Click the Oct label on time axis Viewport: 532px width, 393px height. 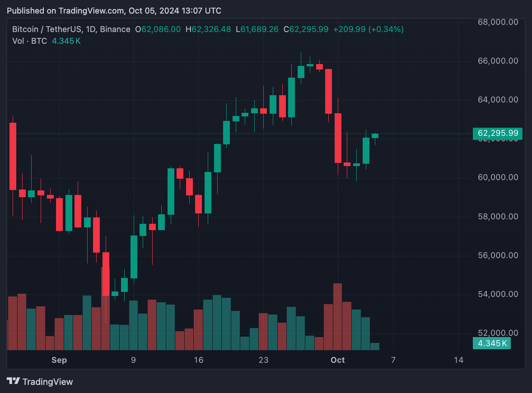click(338, 360)
